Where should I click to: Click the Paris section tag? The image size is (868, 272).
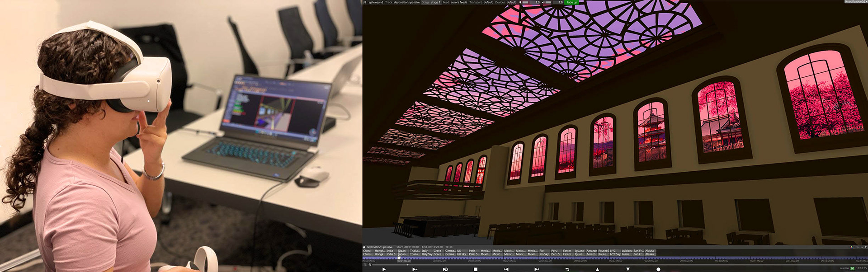click(474, 251)
